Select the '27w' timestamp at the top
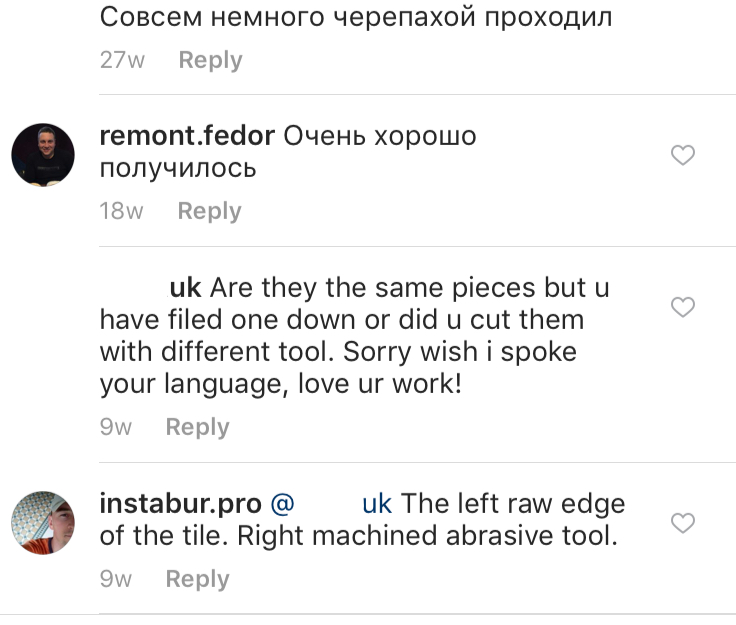This screenshot has height=625, width=736. pos(122,60)
